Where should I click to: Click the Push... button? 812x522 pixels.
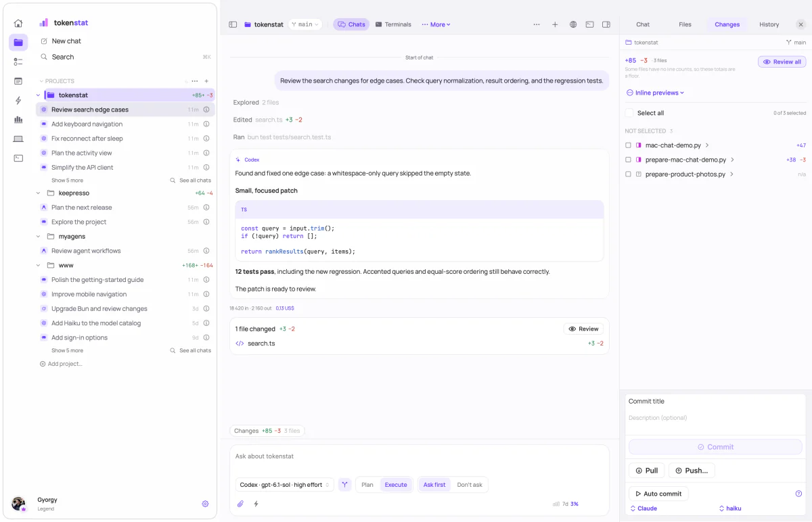692,471
